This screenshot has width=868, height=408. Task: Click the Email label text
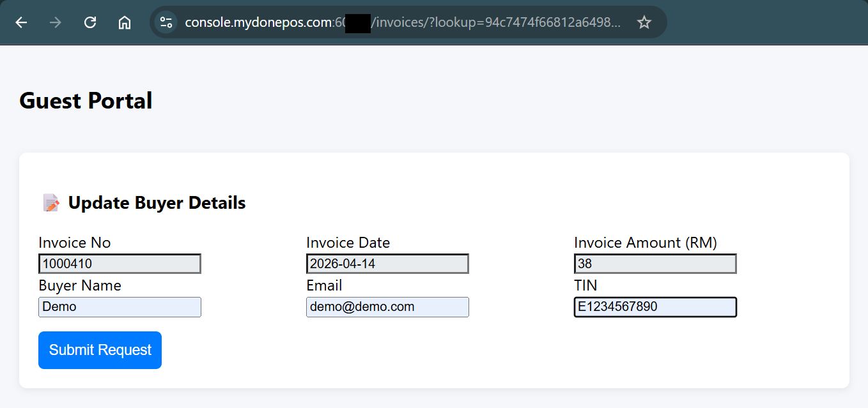[324, 285]
